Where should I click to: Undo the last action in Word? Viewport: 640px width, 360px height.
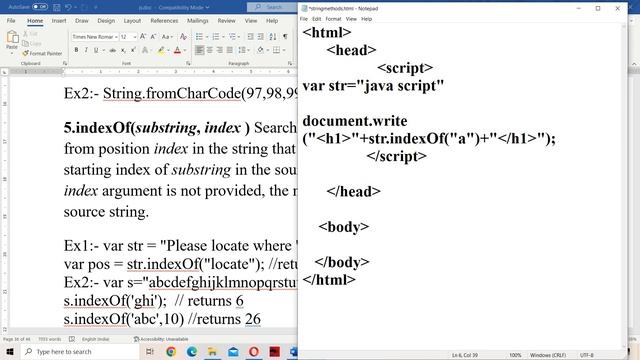[x=68, y=7]
